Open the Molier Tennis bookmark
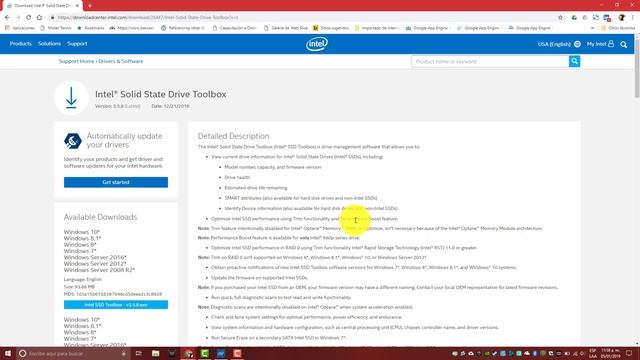This screenshot has height=360, width=640. tap(56, 28)
